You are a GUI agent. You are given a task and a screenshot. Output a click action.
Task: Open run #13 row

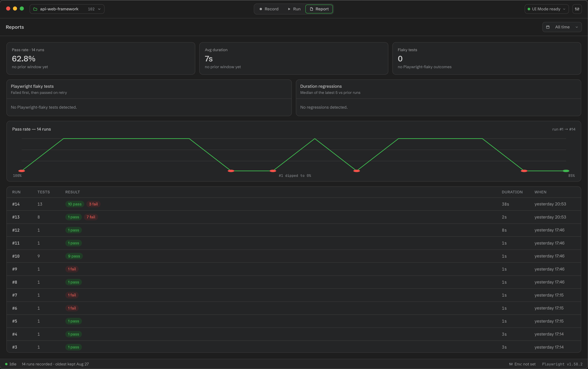(x=294, y=217)
